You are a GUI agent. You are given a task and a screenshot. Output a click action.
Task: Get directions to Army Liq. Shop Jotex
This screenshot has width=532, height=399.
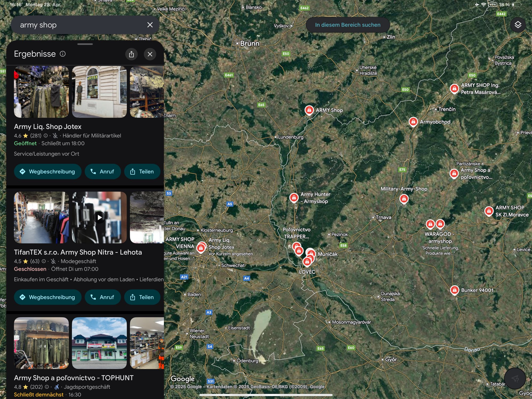[x=48, y=172]
